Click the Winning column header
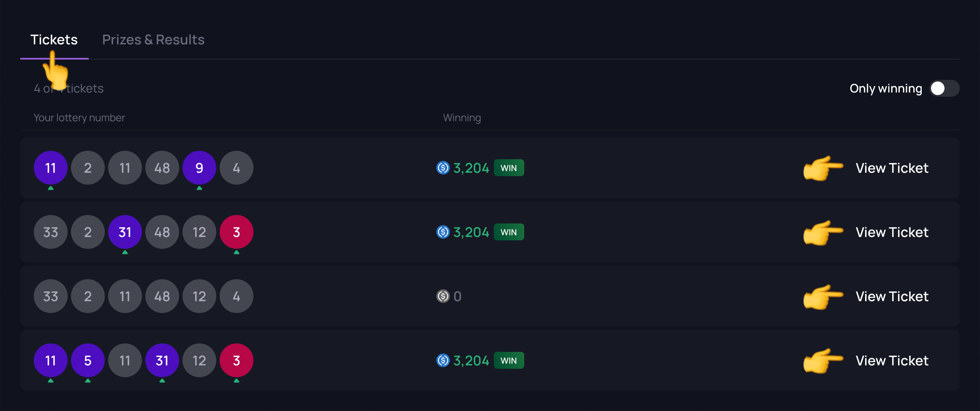This screenshot has width=980, height=411. click(x=462, y=118)
